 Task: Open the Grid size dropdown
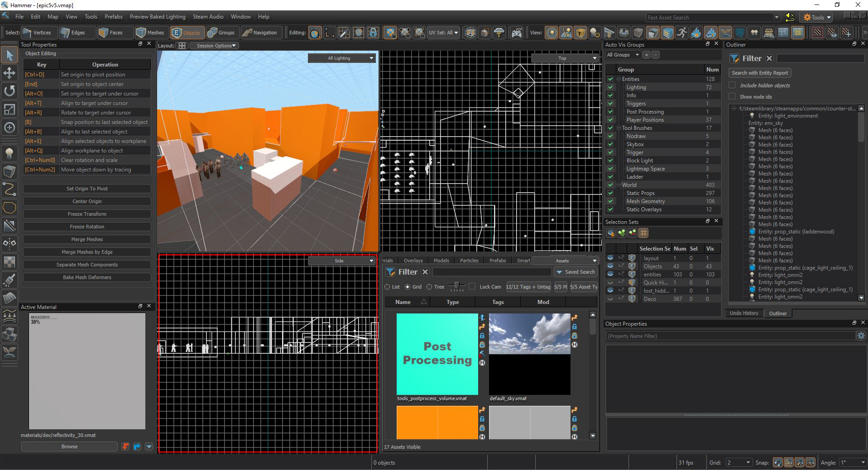point(739,462)
